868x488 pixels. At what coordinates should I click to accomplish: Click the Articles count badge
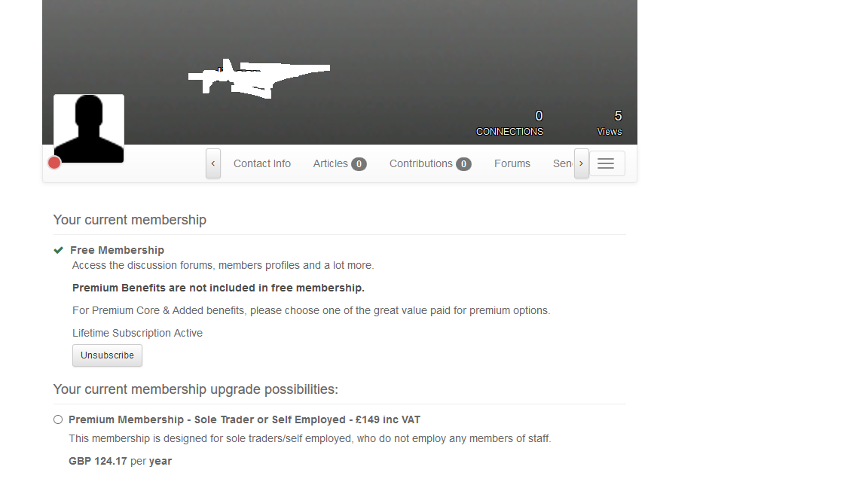click(x=359, y=164)
